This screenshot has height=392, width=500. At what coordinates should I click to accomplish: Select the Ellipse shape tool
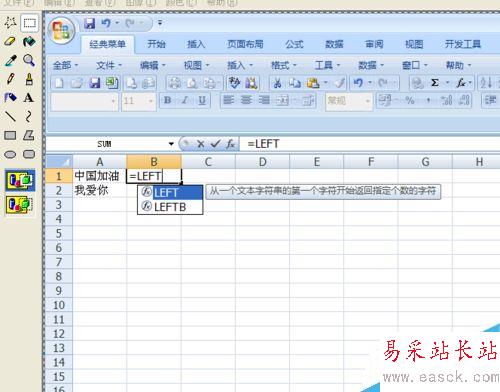[x=10, y=154]
